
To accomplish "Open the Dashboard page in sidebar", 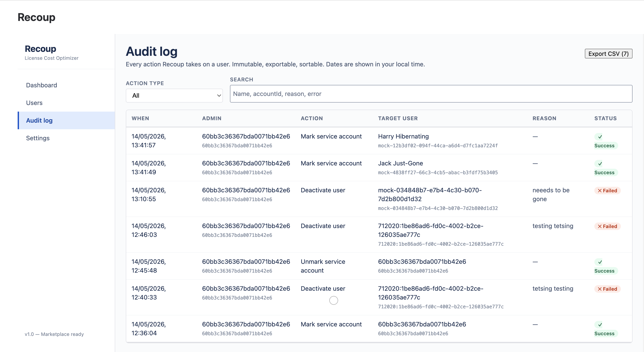I will point(41,85).
